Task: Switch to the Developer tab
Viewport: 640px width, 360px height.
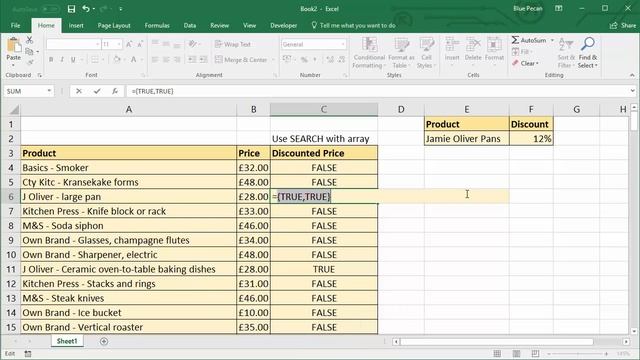Action: (283, 25)
